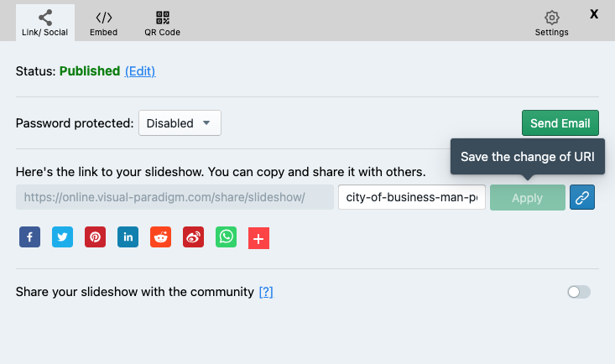Share slideshow on Weibo

coord(193,237)
